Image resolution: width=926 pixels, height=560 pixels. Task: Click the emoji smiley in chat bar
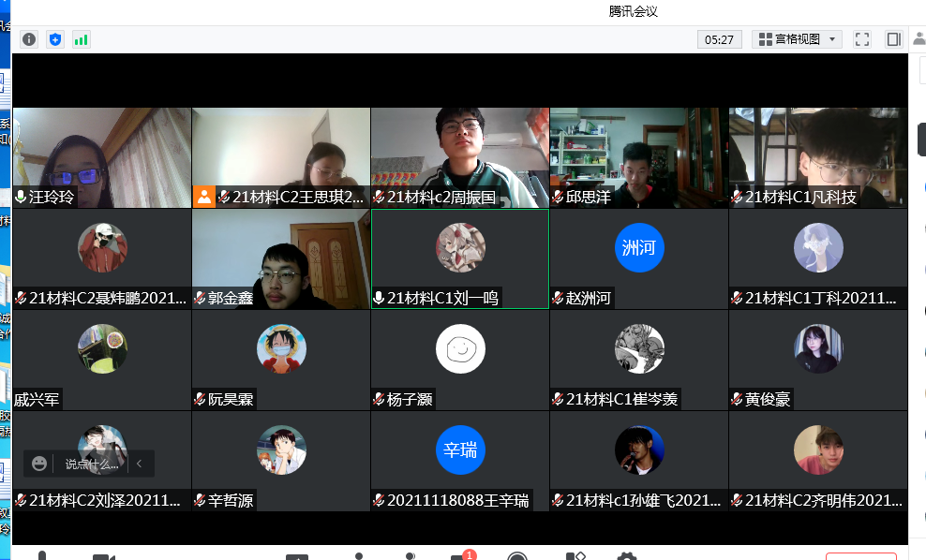[39, 464]
